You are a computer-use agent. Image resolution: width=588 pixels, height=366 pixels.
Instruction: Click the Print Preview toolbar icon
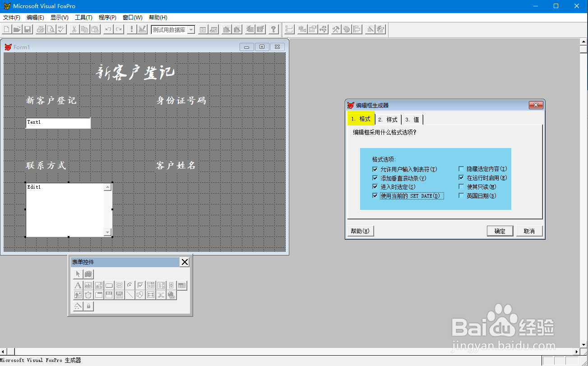click(x=51, y=29)
